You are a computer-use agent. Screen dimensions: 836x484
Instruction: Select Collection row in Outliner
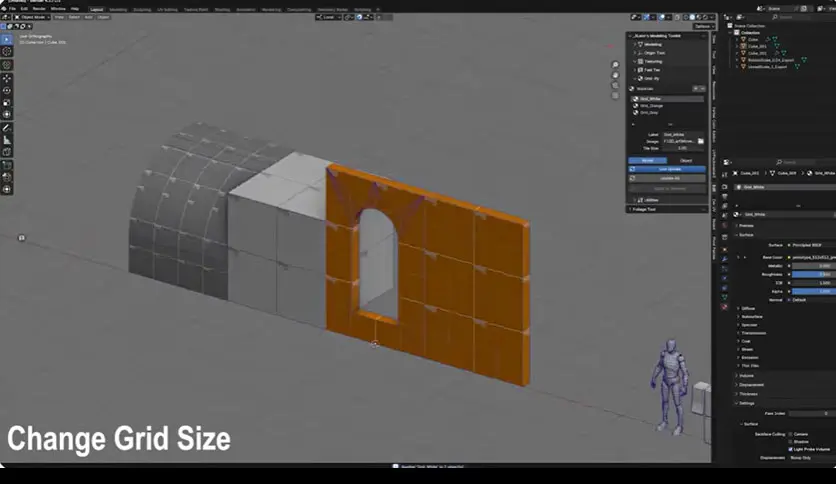coord(750,33)
